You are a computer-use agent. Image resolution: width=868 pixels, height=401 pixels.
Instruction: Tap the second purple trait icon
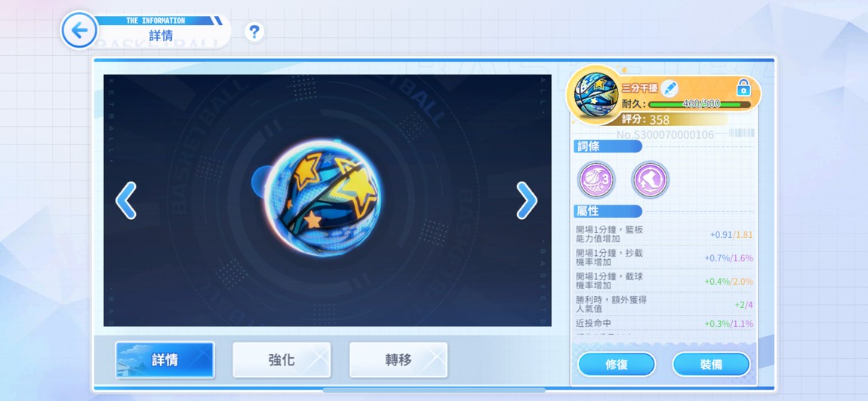(650, 180)
